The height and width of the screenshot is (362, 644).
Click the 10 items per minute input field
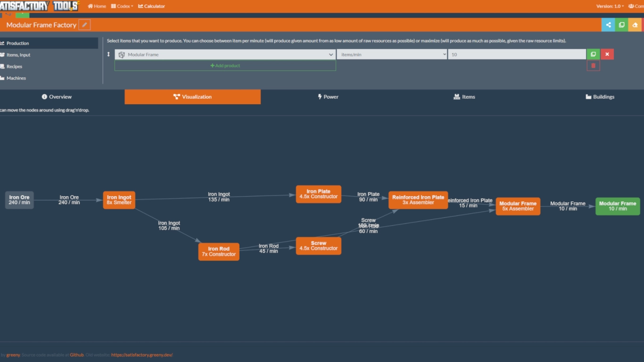[x=517, y=54]
